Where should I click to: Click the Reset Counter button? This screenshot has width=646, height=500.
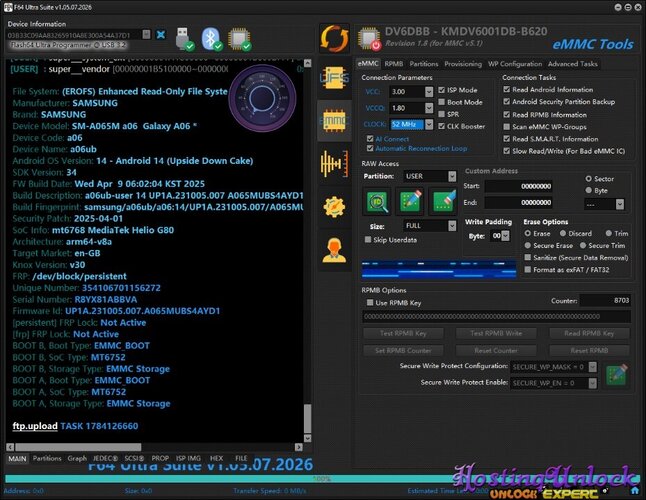click(496, 350)
